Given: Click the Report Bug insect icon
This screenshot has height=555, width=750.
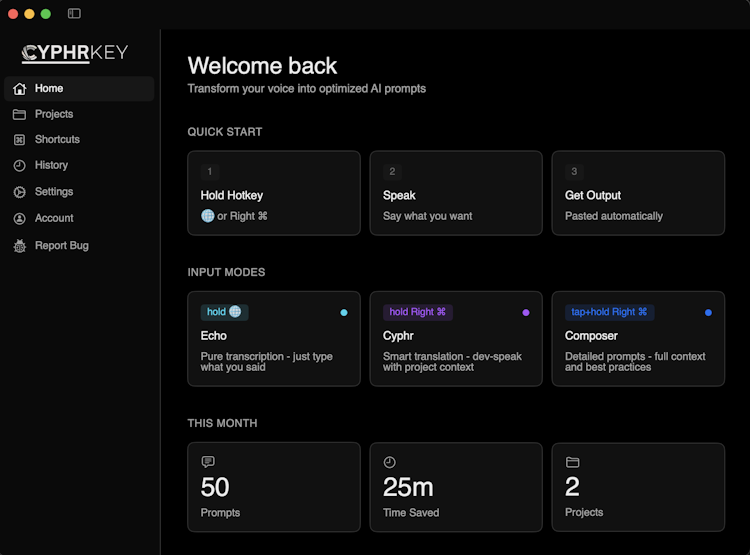Looking at the screenshot, I should [x=20, y=246].
